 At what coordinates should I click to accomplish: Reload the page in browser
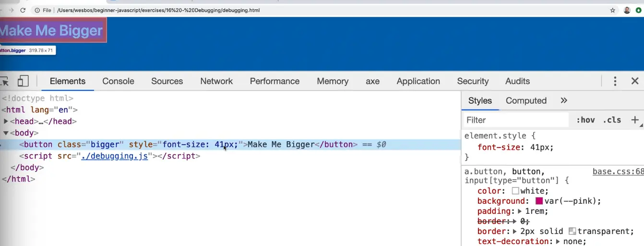23,10
